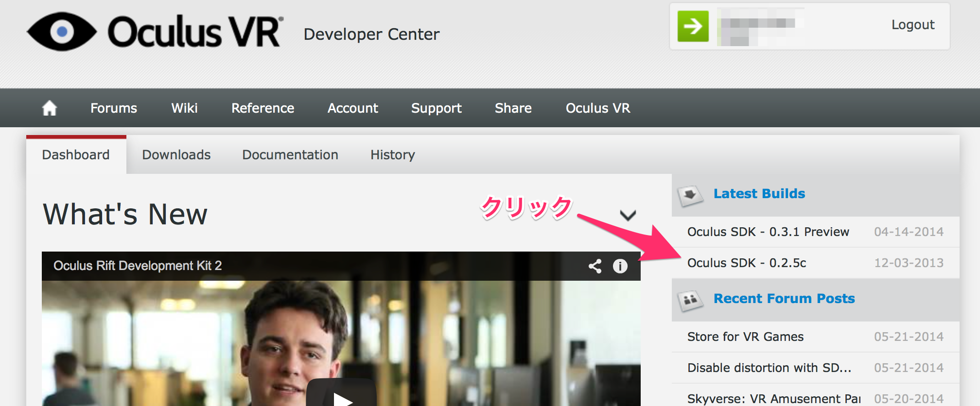Open the Wiki menu item
The image size is (980, 406).
pyautogui.click(x=184, y=108)
